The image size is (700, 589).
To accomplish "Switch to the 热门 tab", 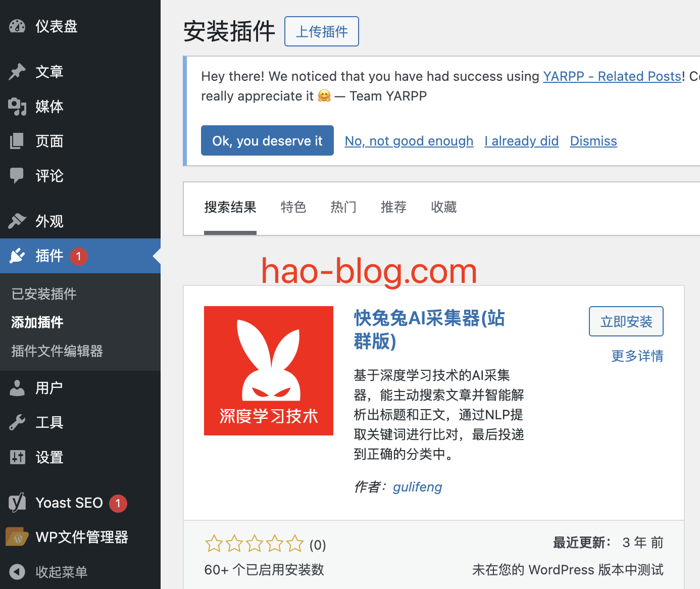I will [x=343, y=207].
